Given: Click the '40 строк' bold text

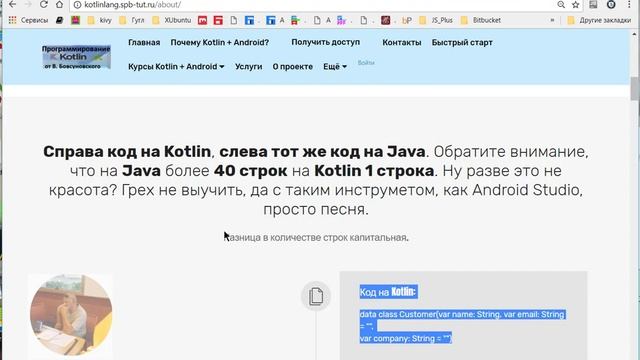Looking at the screenshot, I should (251, 171).
